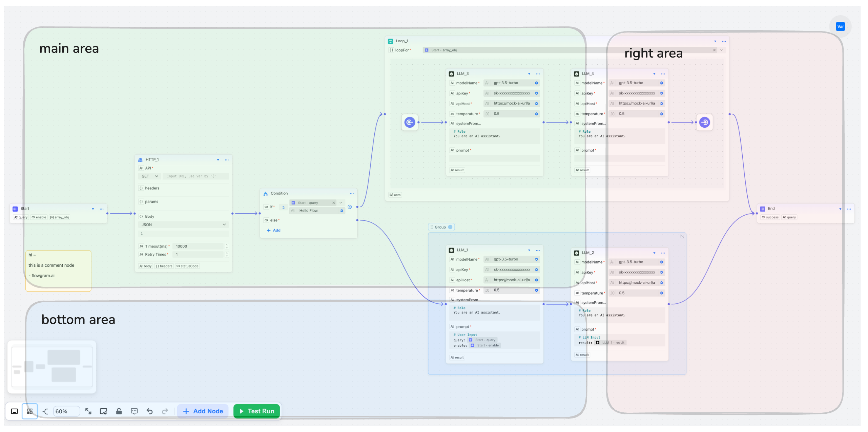The image size is (868, 432).
Task: Add a comment with the comment icon
Action: click(134, 411)
